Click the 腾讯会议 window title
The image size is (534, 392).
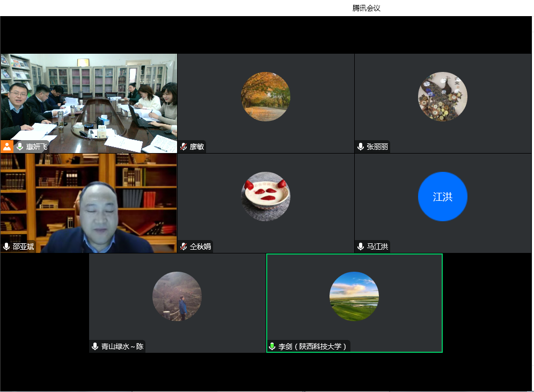pos(367,8)
